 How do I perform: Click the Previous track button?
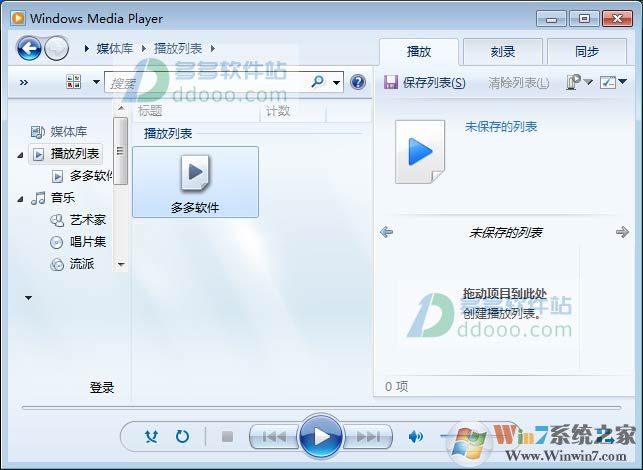click(274, 437)
